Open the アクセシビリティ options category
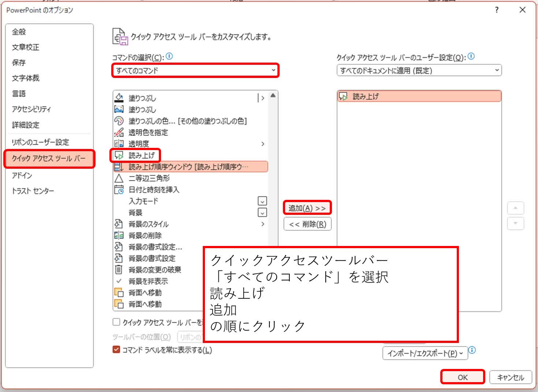 coord(49,109)
